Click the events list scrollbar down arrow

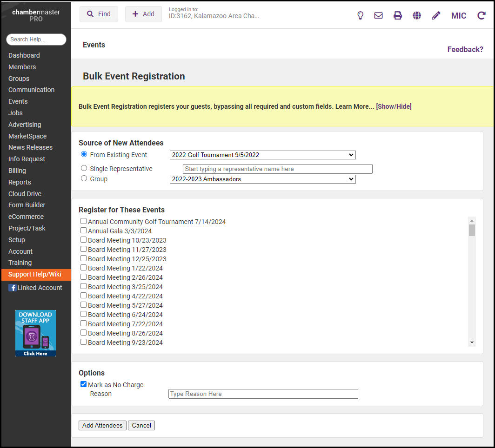pyautogui.click(x=472, y=343)
